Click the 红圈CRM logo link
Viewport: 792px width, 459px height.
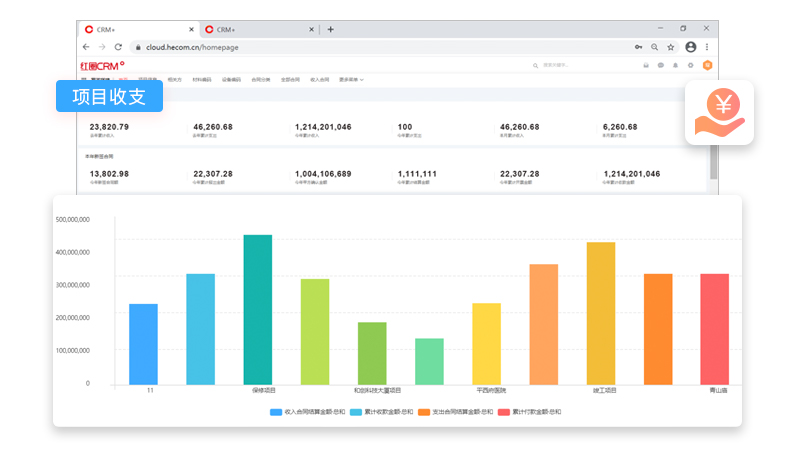(x=101, y=65)
